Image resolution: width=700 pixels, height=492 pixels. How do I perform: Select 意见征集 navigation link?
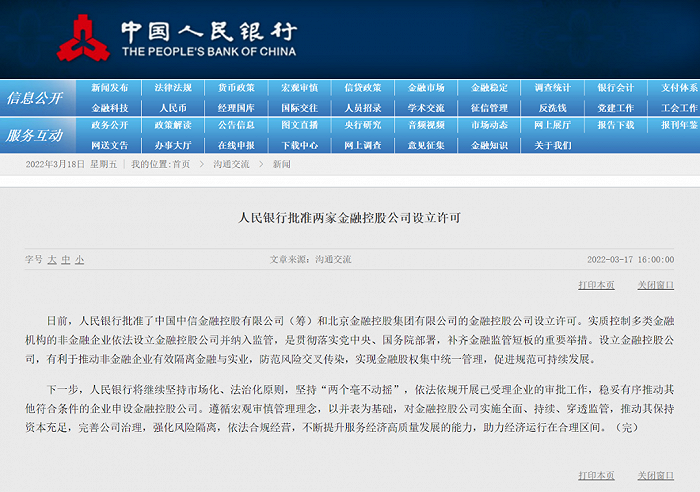(426, 145)
